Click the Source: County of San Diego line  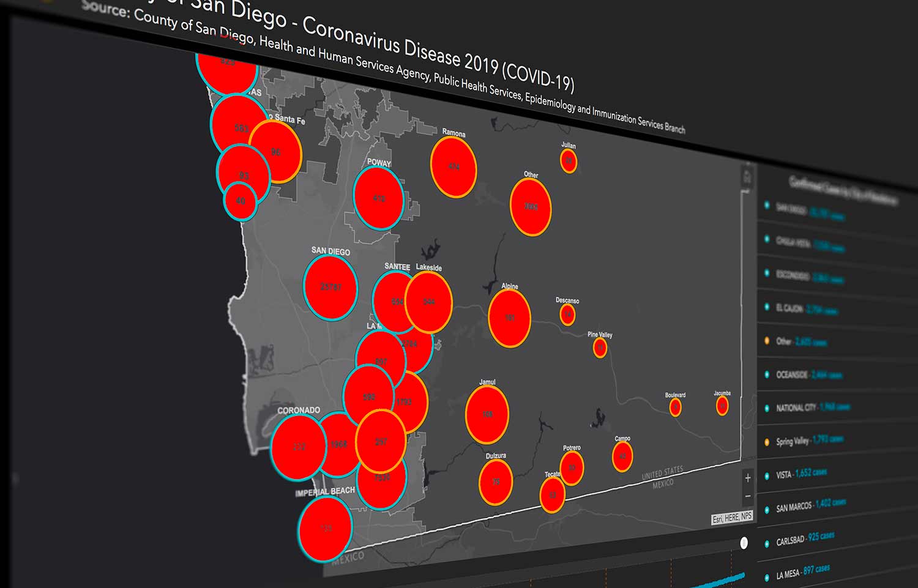click(x=384, y=67)
